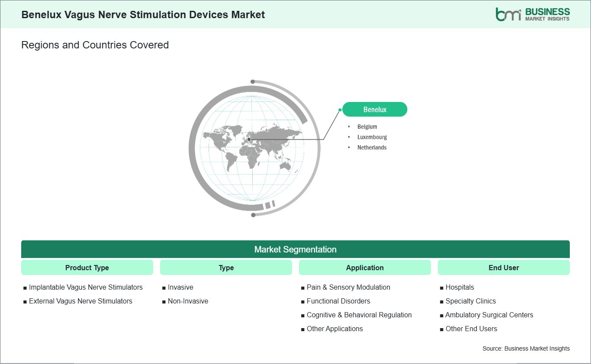
Task: Click the 'Regions and Countries Covered' heading
Action: pyautogui.click(x=95, y=45)
